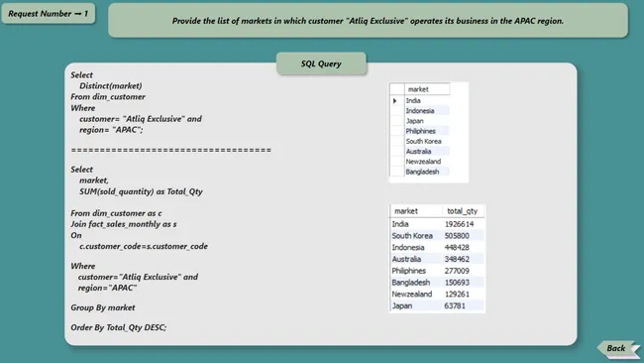Click the 'From dim_customer' line in first query

108,97
